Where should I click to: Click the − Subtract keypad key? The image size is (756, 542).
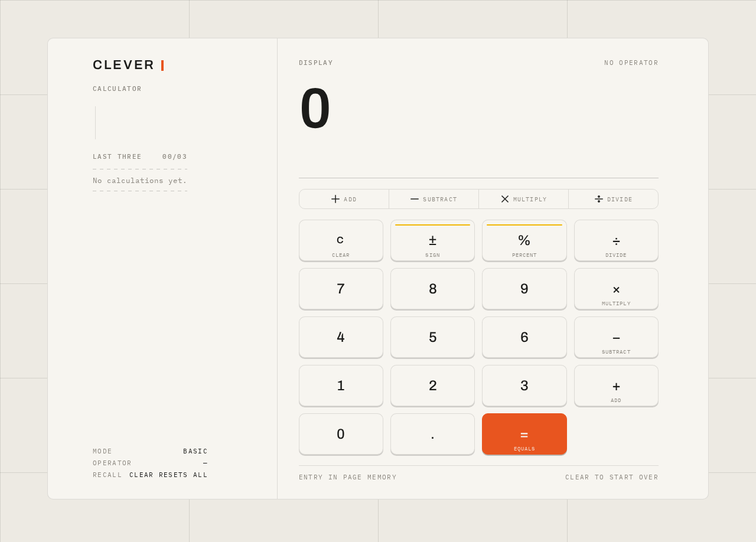616,337
